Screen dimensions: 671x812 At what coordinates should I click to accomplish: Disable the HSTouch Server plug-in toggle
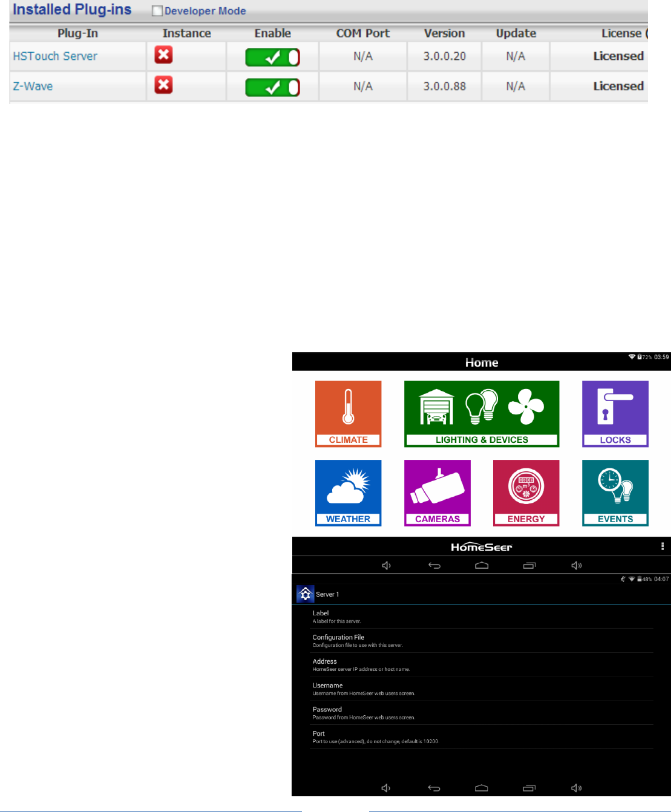click(272, 57)
